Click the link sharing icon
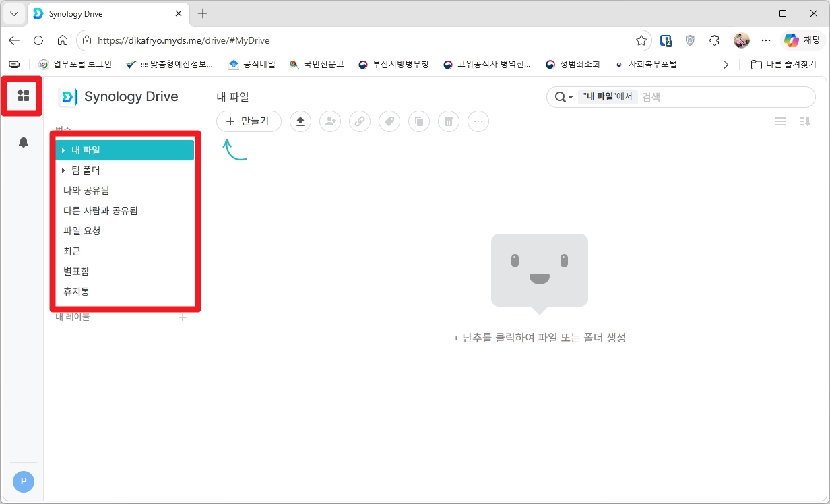 [x=360, y=121]
